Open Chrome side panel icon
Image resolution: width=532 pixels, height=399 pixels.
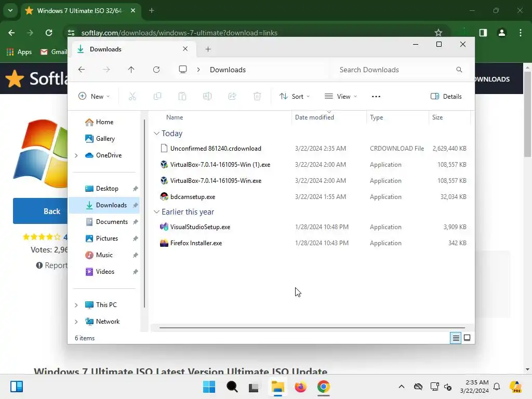483,33
